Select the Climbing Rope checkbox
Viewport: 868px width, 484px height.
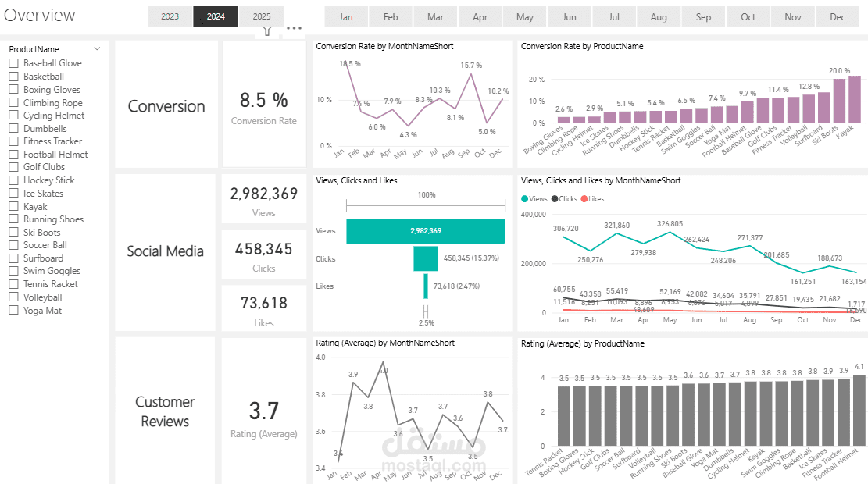[x=14, y=102]
